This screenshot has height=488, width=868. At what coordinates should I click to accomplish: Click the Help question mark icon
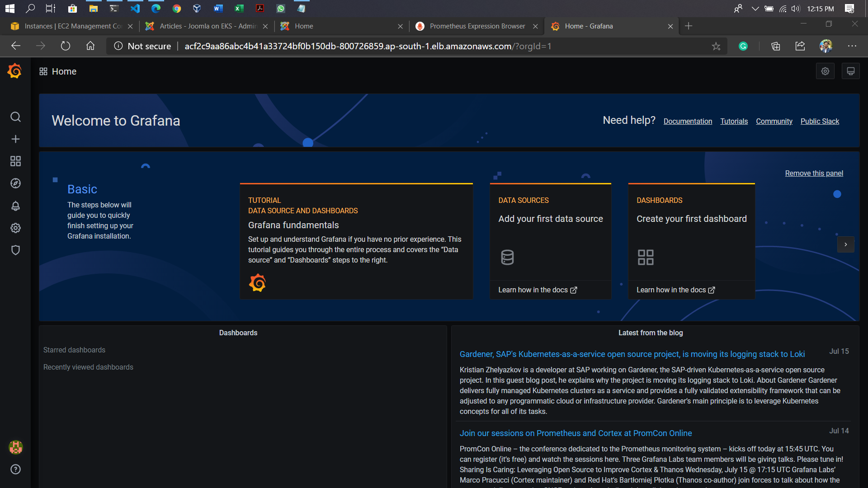pos(15,469)
